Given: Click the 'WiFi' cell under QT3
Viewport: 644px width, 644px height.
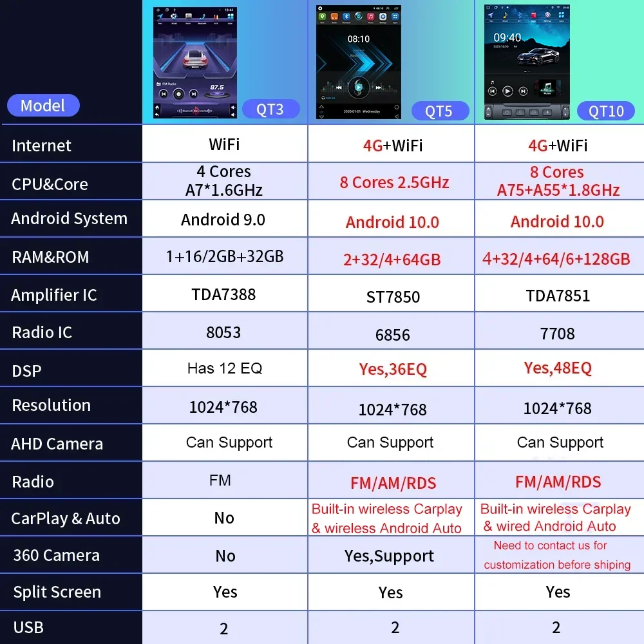Looking at the screenshot, I should (224, 144).
